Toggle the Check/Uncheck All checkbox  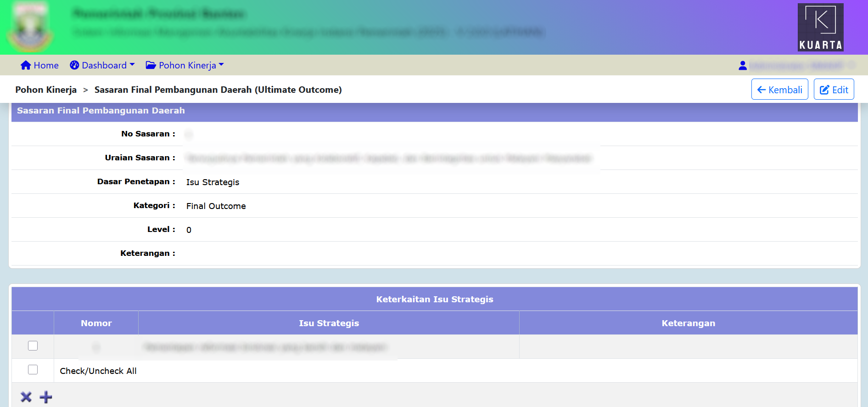[33, 370]
